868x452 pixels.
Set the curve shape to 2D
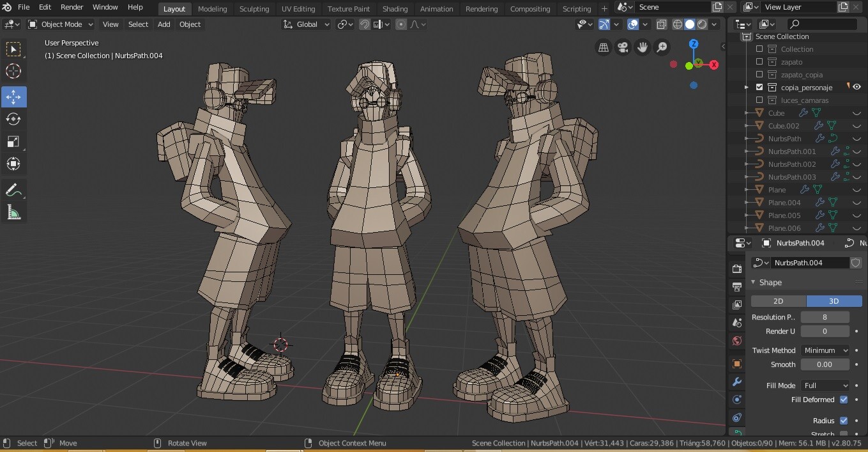(x=778, y=301)
